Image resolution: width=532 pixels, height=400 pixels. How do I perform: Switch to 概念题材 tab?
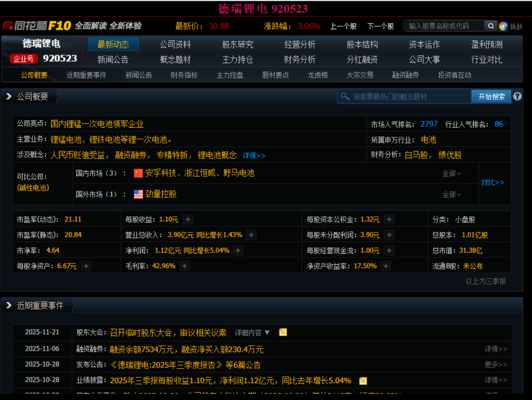click(175, 60)
